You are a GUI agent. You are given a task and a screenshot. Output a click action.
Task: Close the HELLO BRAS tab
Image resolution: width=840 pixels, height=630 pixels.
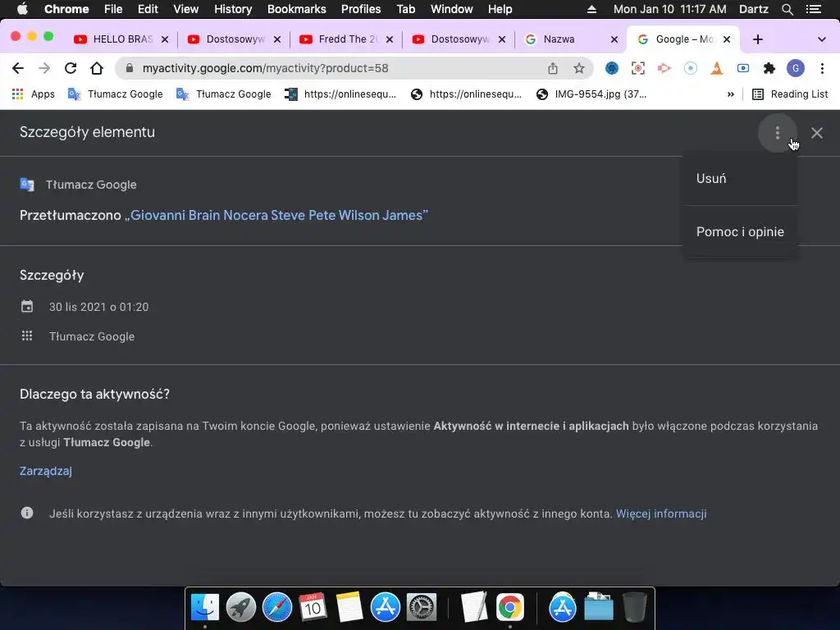tap(165, 39)
